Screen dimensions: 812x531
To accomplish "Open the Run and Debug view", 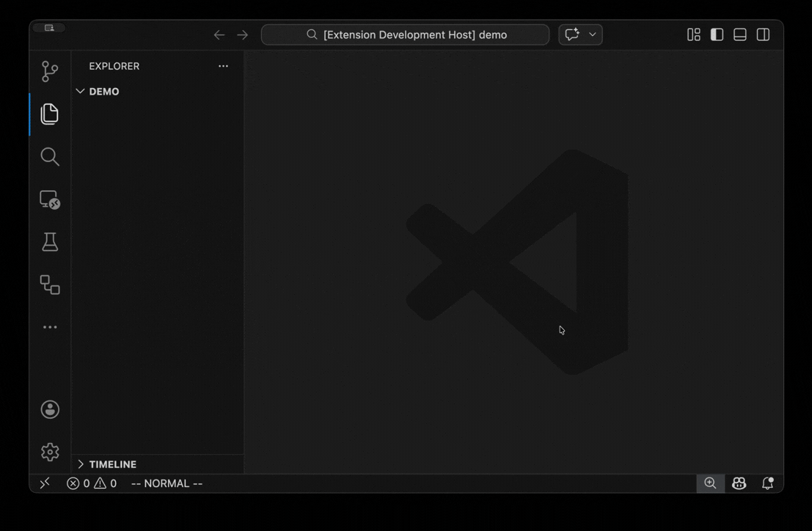I will (49, 199).
